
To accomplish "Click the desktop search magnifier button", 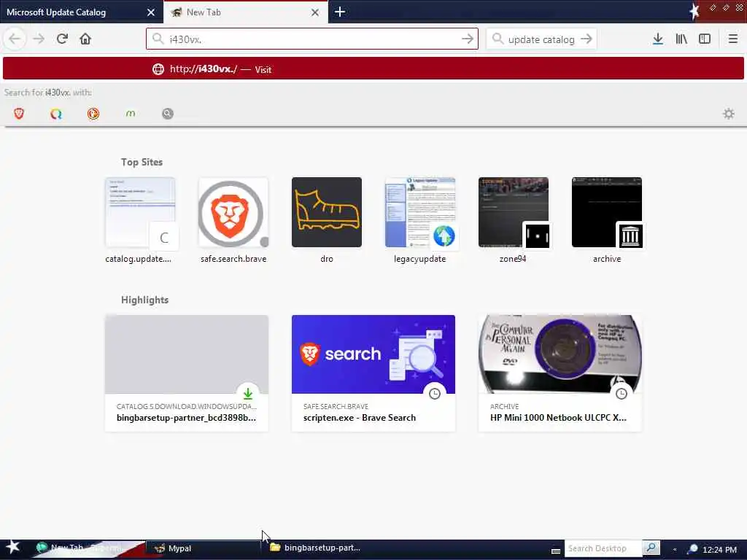I will [651, 548].
